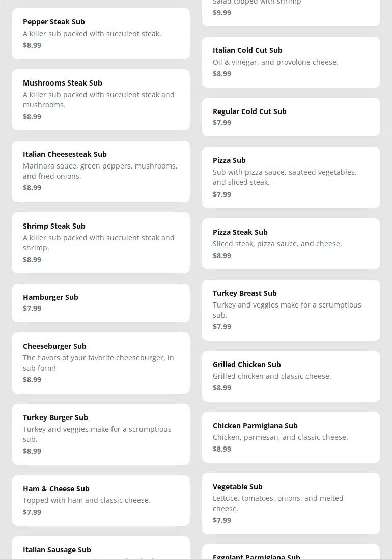Pick the Chicken Parmigiana Sub
Image resolution: width=392 pixels, height=559 pixels.
[291, 437]
